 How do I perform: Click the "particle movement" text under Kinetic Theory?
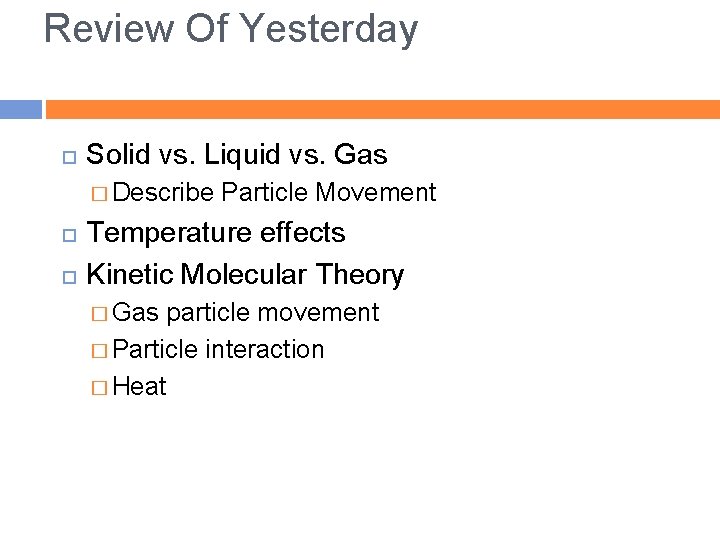click(x=273, y=312)
